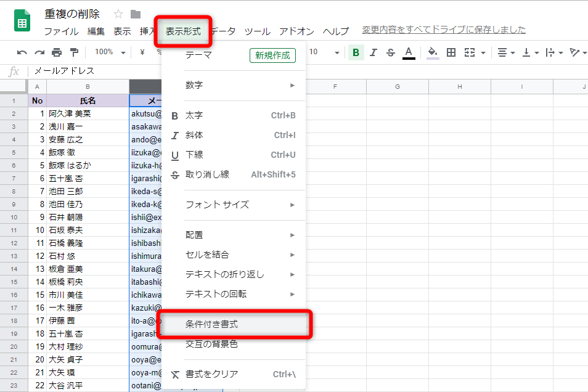Open the text color tool
The height and width of the screenshot is (392, 588).
[x=409, y=53]
